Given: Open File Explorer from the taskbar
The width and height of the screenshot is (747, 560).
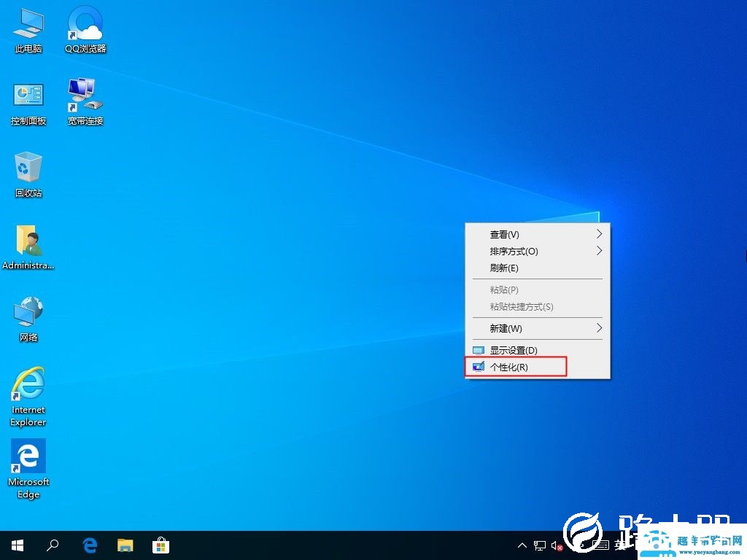Looking at the screenshot, I should (x=125, y=545).
